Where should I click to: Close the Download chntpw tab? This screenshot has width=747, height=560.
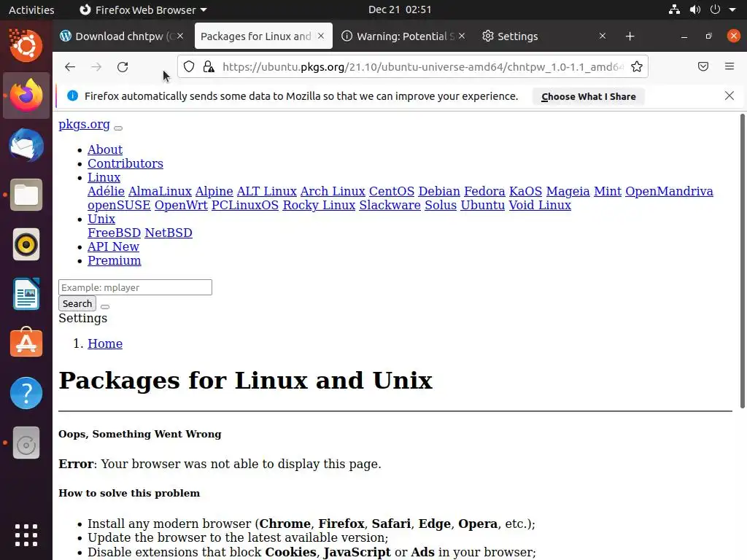point(180,36)
